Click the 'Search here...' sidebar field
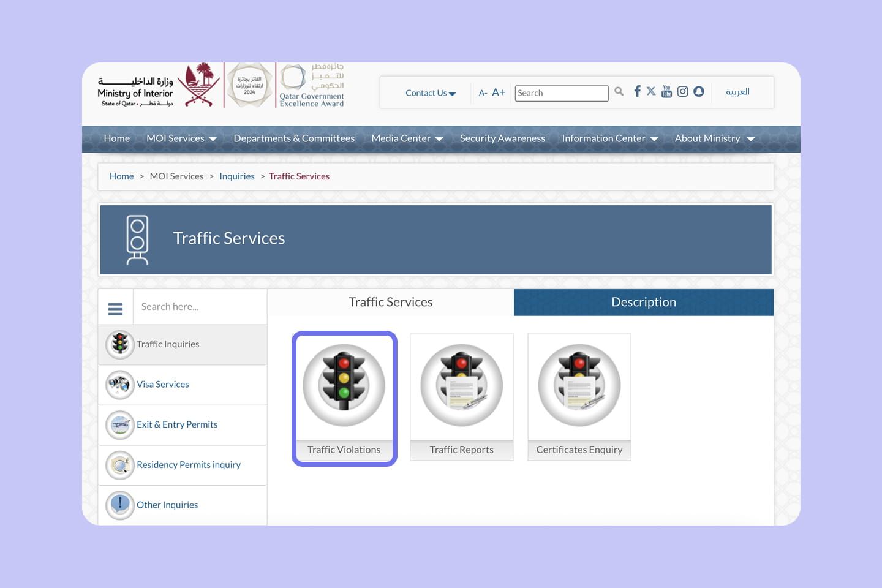This screenshot has height=588, width=882. tap(199, 307)
